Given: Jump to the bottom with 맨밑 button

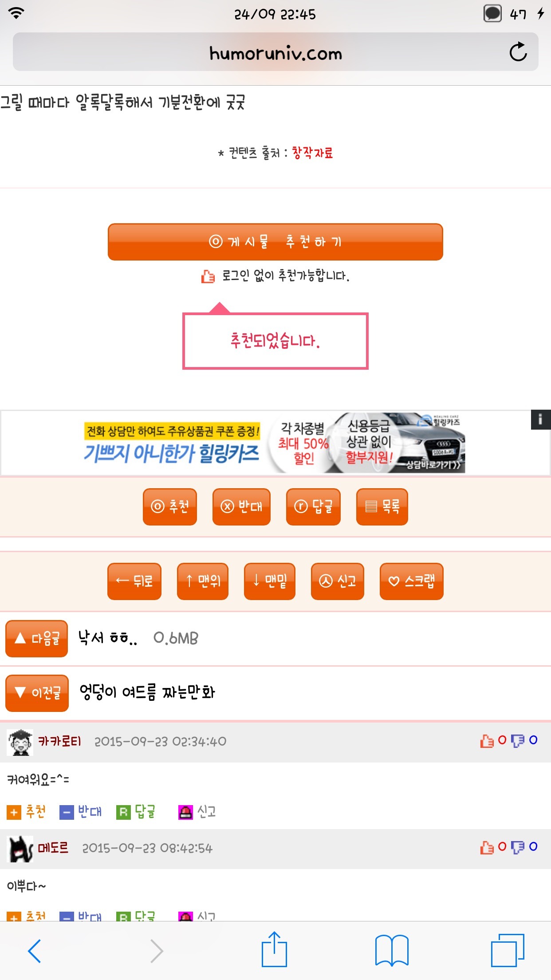Looking at the screenshot, I should [x=270, y=581].
